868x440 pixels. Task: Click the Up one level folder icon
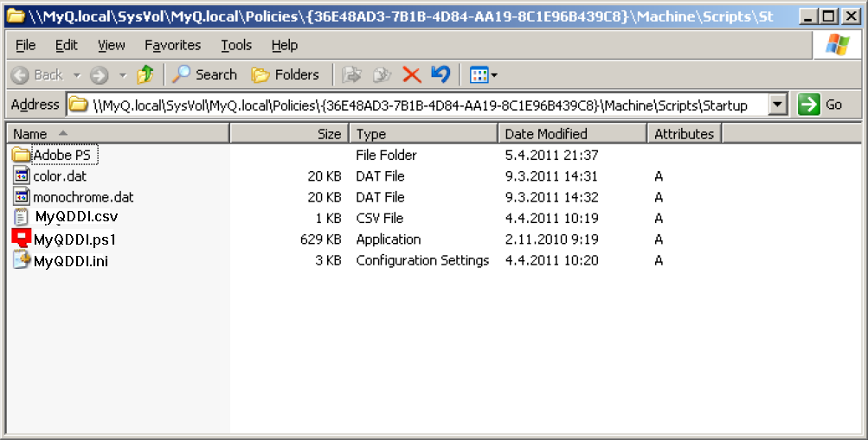click(145, 75)
